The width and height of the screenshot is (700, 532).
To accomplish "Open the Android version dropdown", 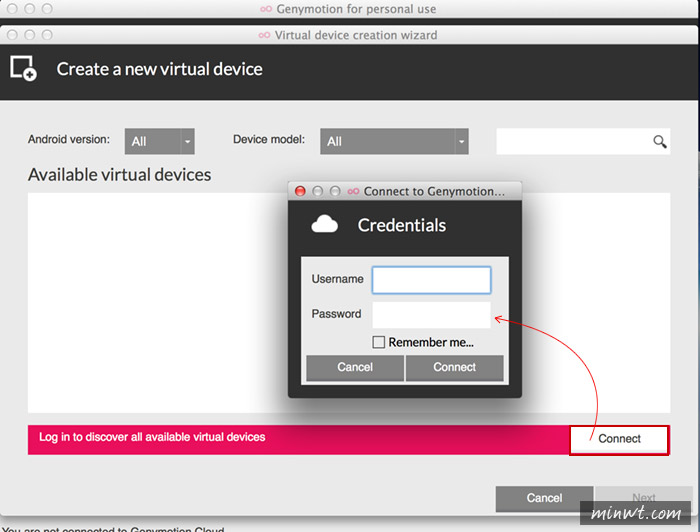I will point(159,141).
